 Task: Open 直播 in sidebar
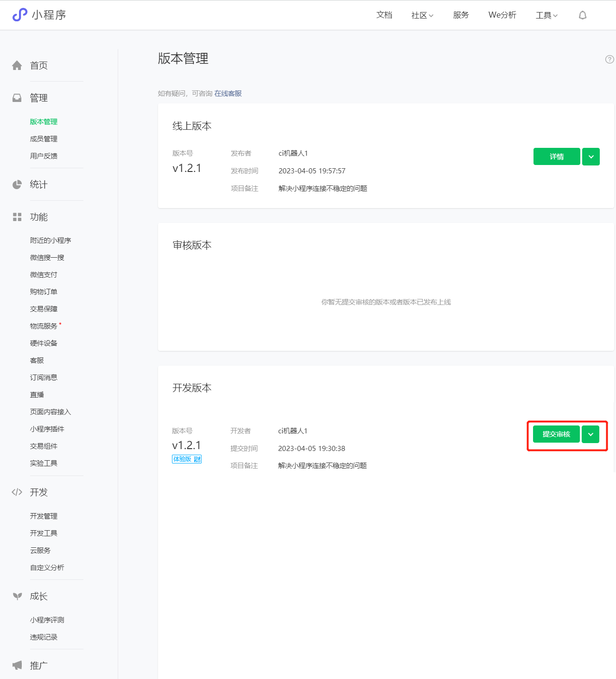pos(37,395)
